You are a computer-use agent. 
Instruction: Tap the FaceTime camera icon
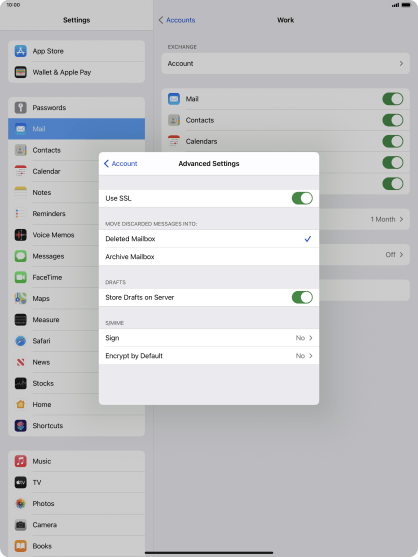pyautogui.click(x=21, y=277)
